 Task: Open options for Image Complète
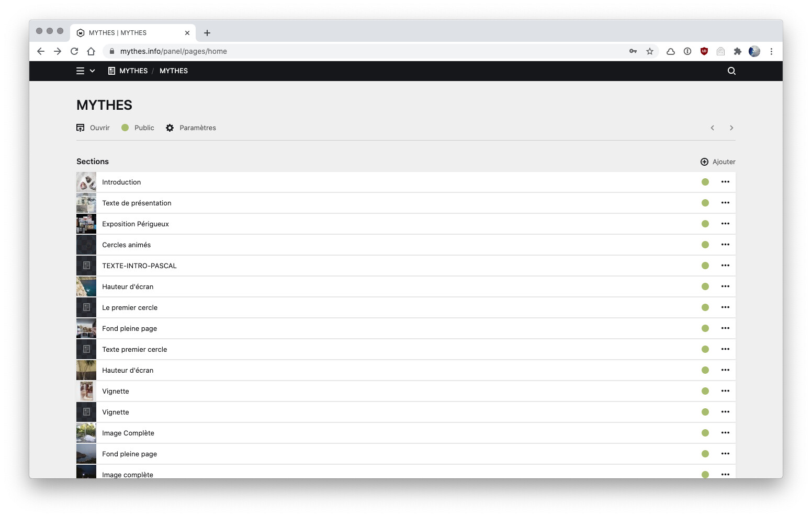point(725,433)
